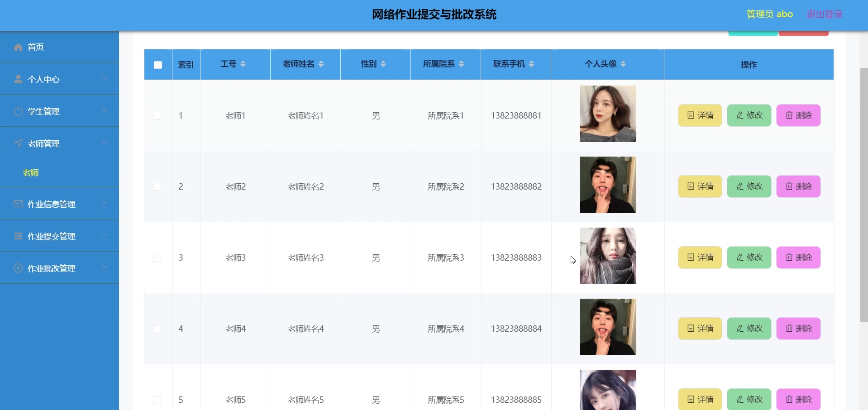Click the paper plane icon for 老师管理

[18, 143]
